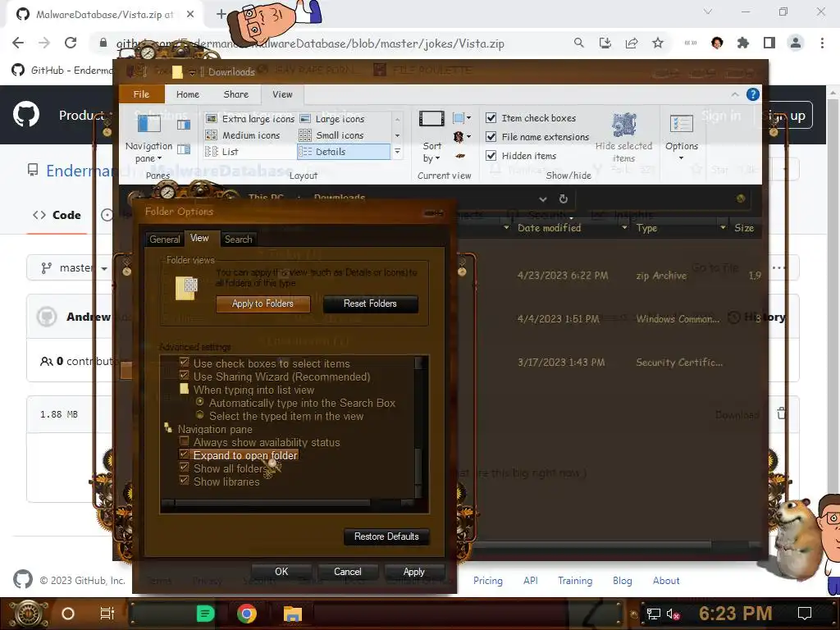Viewport: 840px width, 630px height.
Task: Click Hide selected items icon
Action: (x=624, y=125)
